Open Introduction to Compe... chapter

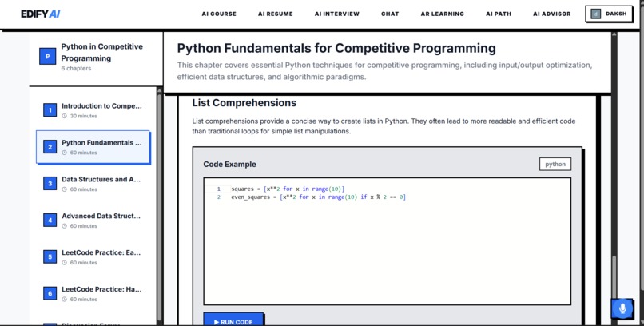[x=93, y=110]
